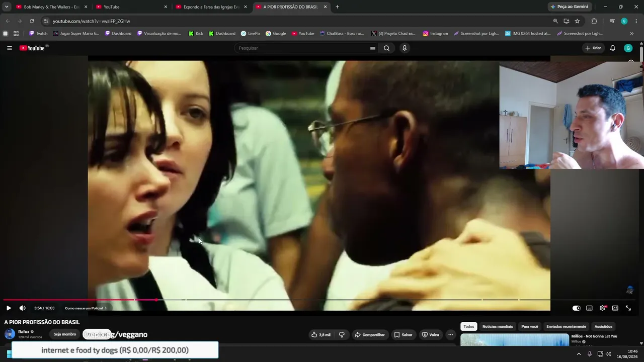Screen dimensions: 644x362
Task: Open video settings gear
Action: click(x=602, y=308)
